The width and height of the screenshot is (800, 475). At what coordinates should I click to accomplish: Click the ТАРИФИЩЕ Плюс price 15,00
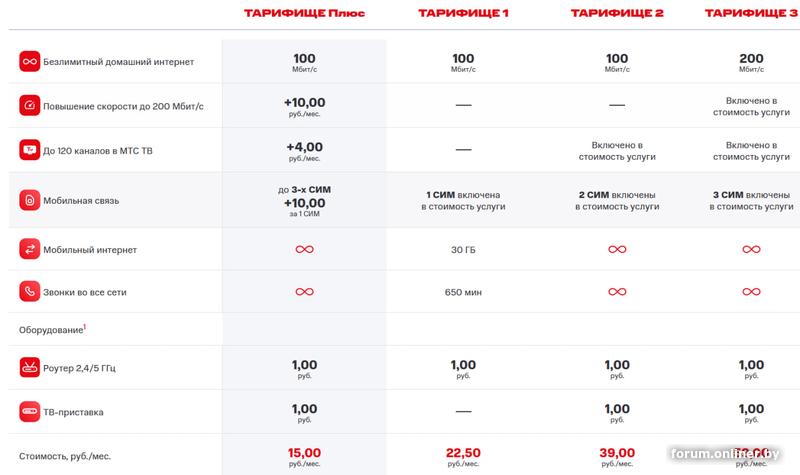304,452
